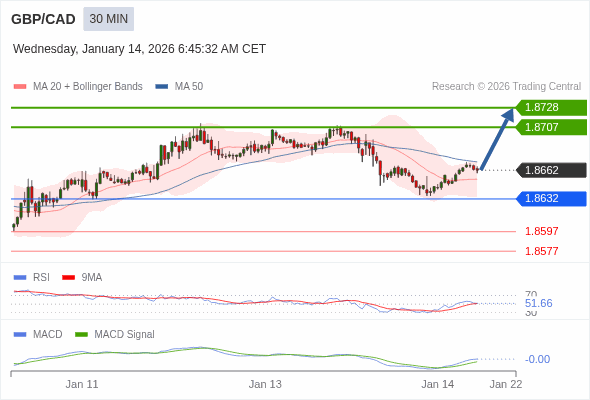Image resolution: width=590 pixels, height=400 pixels.
Task: Click the Jan 11 date axis label
Action: pyautogui.click(x=82, y=384)
